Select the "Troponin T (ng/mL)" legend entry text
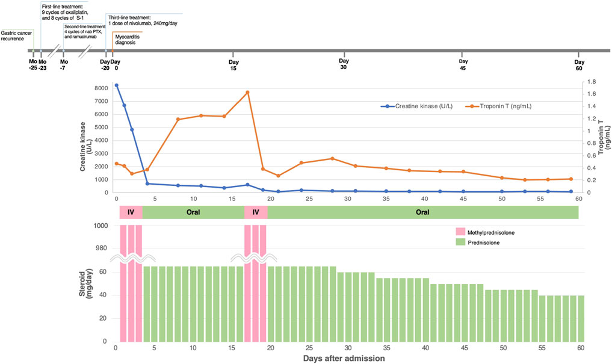 (x=505, y=106)
